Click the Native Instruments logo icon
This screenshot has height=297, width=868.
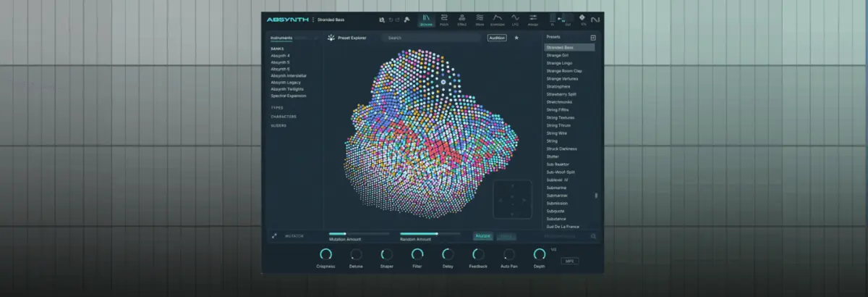coord(596,20)
